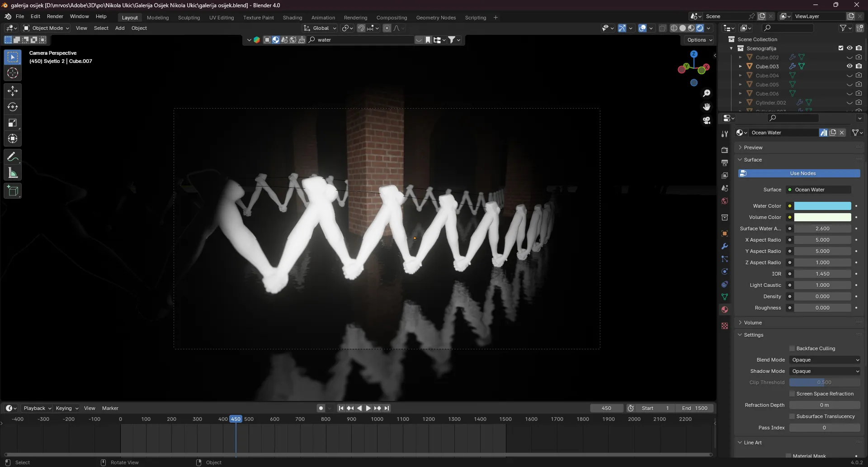The height and width of the screenshot is (467, 868).
Task: Play the animation forward
Action: 368,408
